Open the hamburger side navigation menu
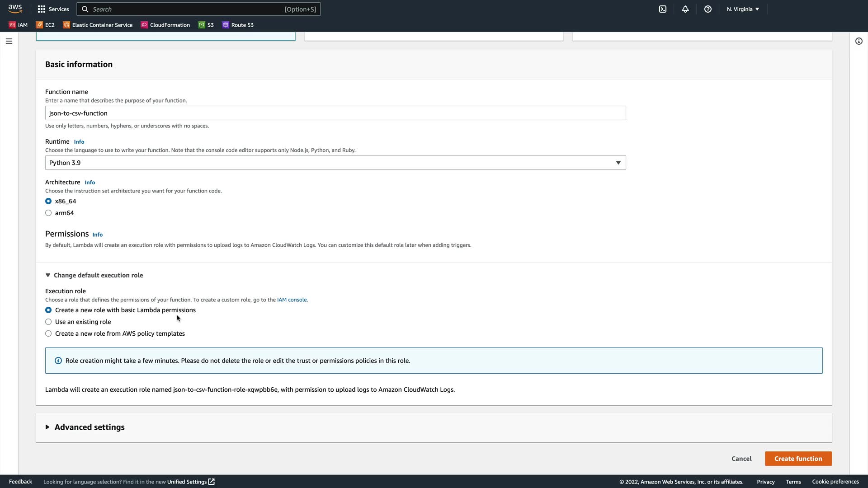The image size is (868, 488). [x=9, y=41]
